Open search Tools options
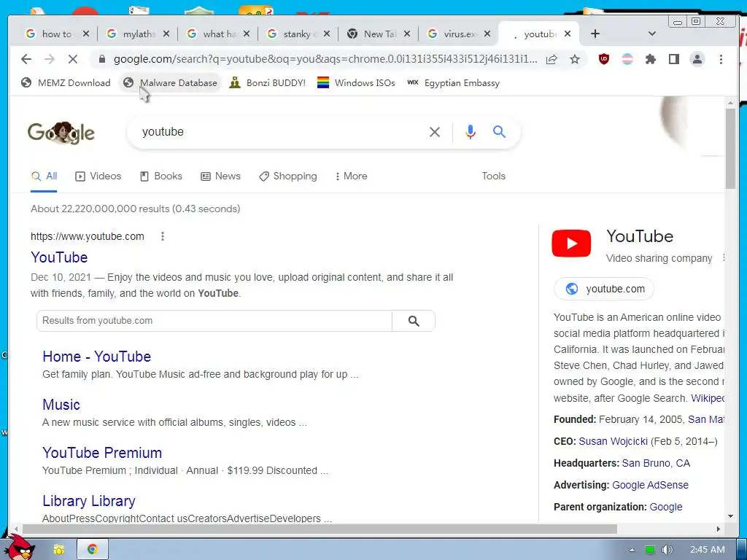747x560 pixels. tap(493, 176)
